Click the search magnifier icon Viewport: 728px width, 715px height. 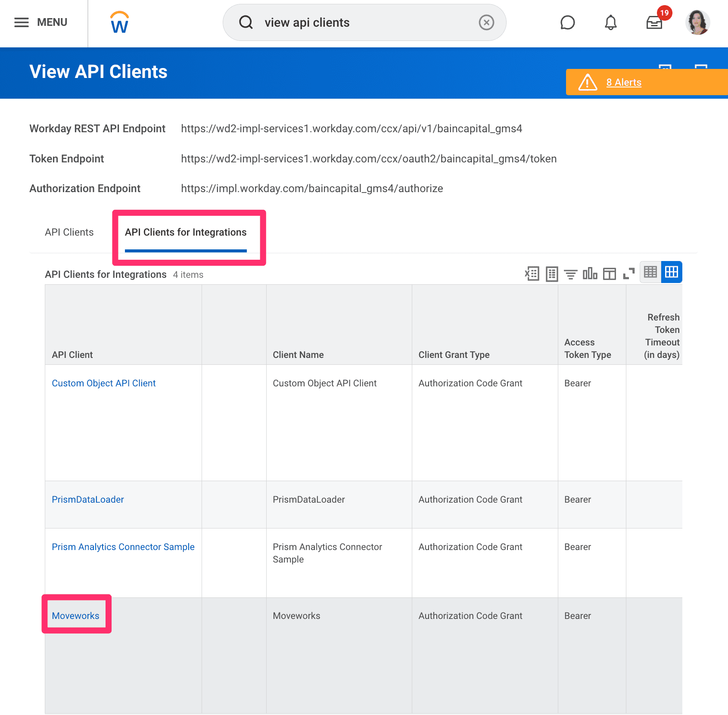(x=246, y=22)
